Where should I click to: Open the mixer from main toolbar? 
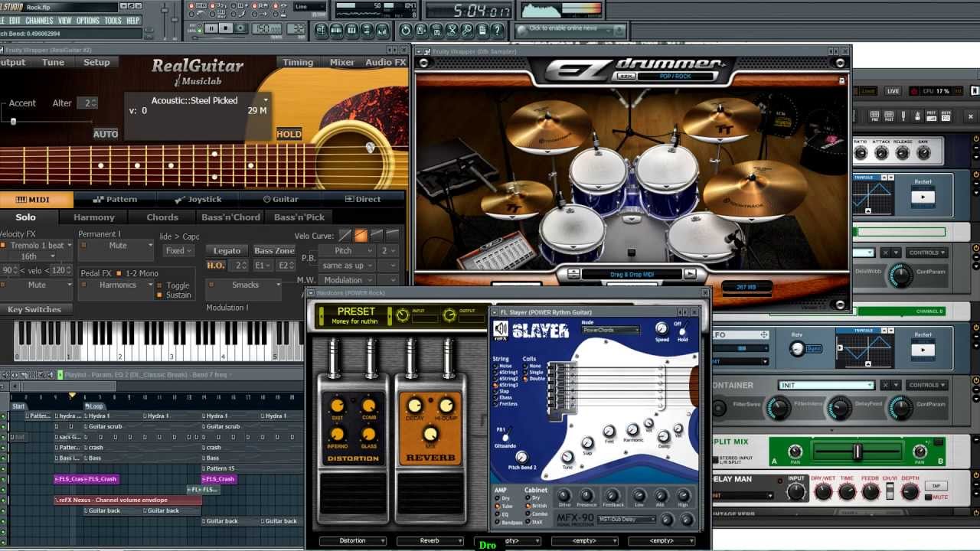[381, 30]
